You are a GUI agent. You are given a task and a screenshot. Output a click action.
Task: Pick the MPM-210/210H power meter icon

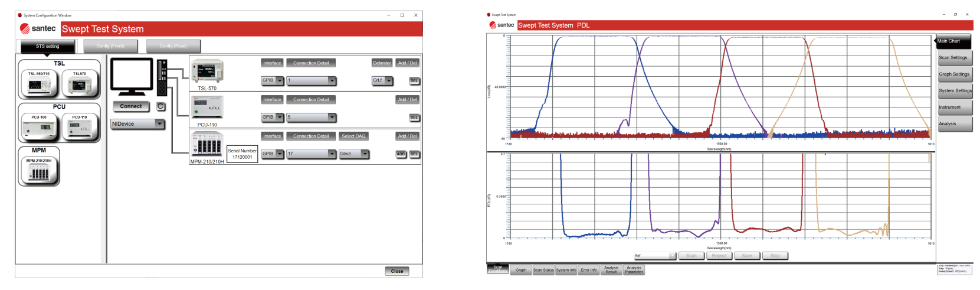tap(39, 170)
